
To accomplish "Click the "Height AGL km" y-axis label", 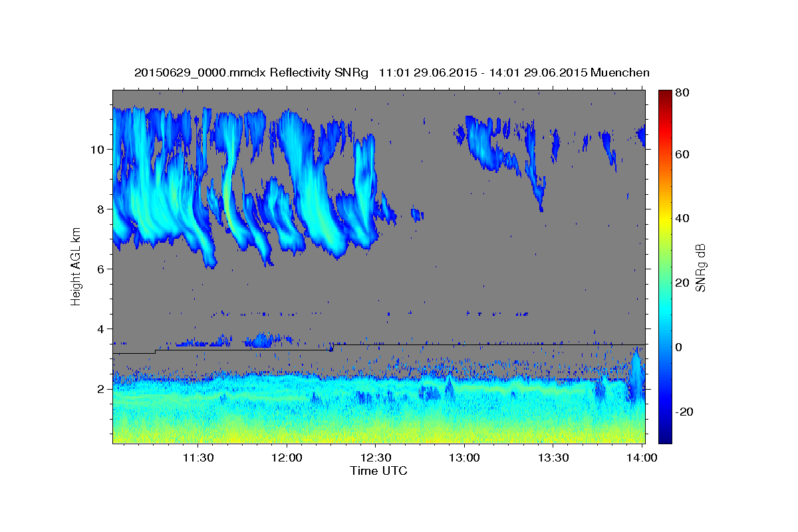I will [x=76, y=267].
